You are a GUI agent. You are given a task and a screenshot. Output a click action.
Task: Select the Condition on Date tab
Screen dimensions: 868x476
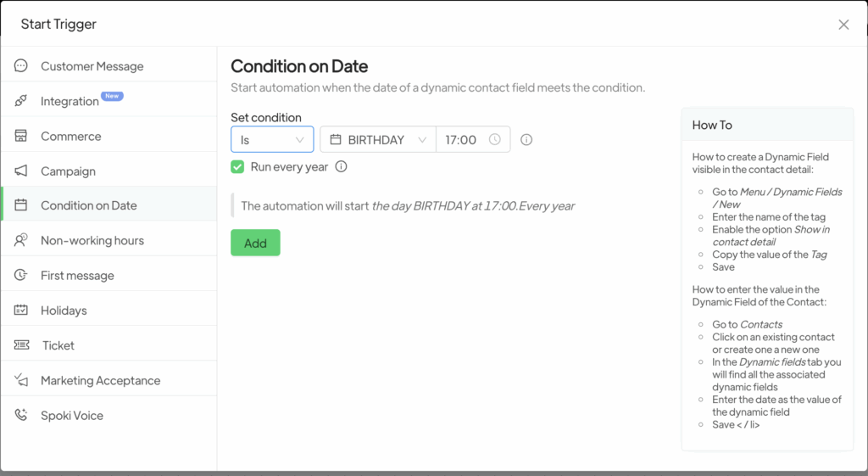[x=88, y=205]
